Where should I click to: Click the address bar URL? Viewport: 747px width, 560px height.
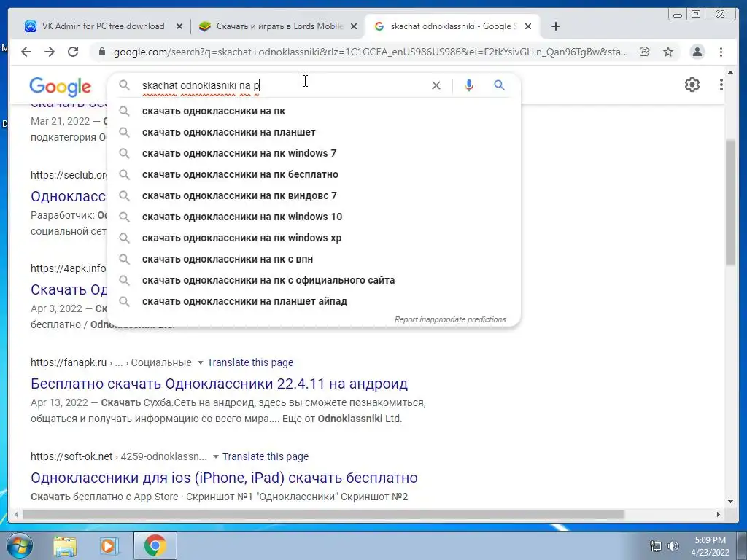point(371,52)
